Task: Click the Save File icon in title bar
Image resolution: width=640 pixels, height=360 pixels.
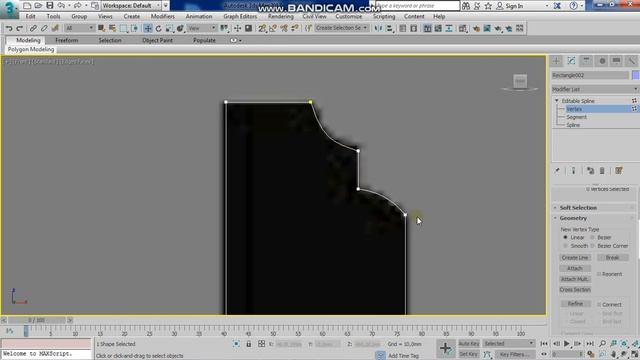Action: tap(49, 5)
